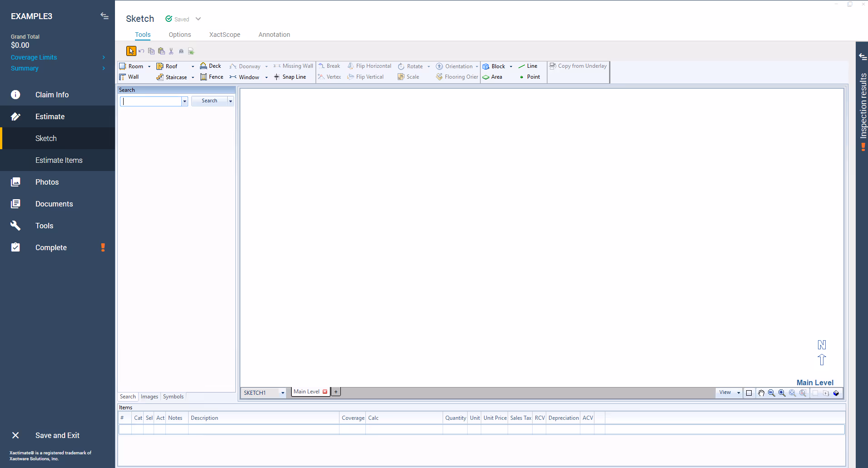The width and height of the screenshot is (868, 468).
Task: Switch to the Options tab
Action: pos(180,35)
